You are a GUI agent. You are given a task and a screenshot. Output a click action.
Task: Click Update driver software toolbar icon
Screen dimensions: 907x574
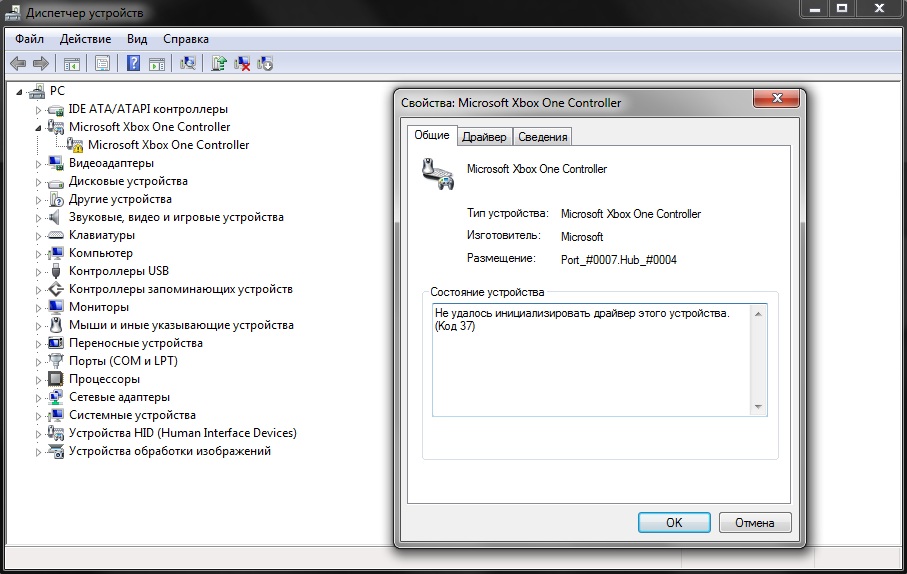[219, 63]
